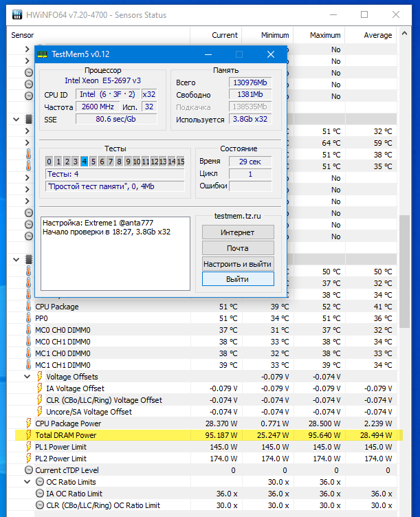
Task: Click the lightning icon beside IA Voltage Offset
Action: click(40, 388)
